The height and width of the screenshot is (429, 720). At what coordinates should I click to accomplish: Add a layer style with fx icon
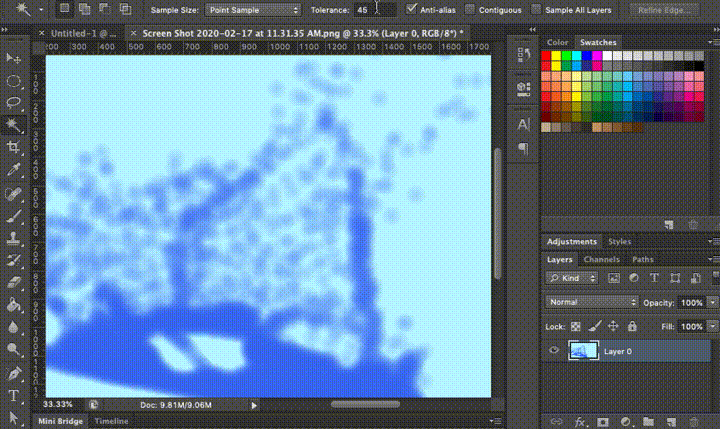point(579,422)
